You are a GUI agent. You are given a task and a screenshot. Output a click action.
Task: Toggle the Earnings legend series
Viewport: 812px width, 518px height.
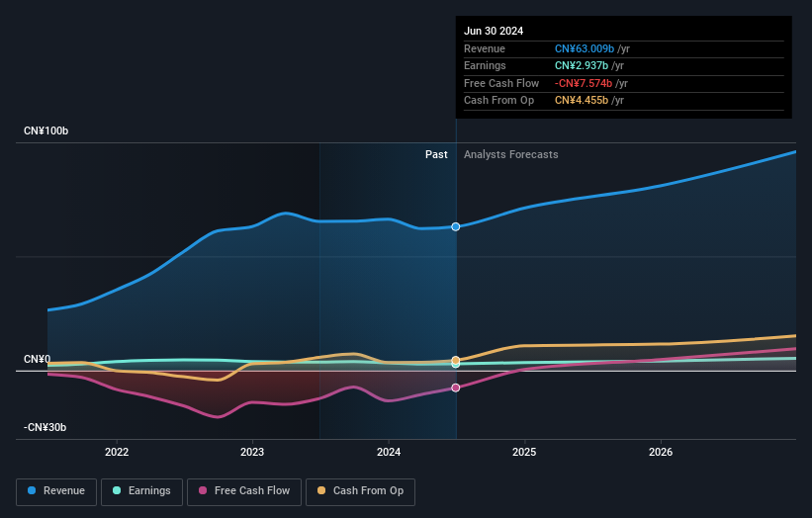tap(141, 491)
